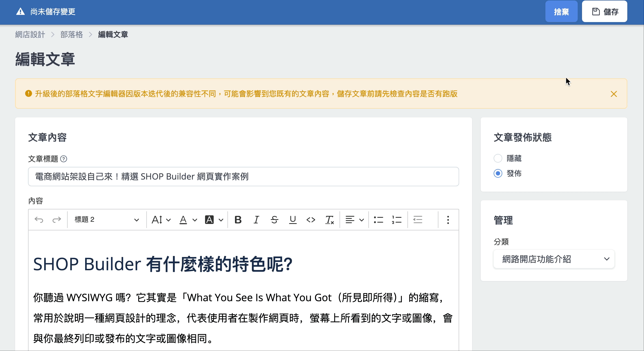644x351 pixels.
Task: Click the 儲存 save button
Action: (x=605, y=12)
